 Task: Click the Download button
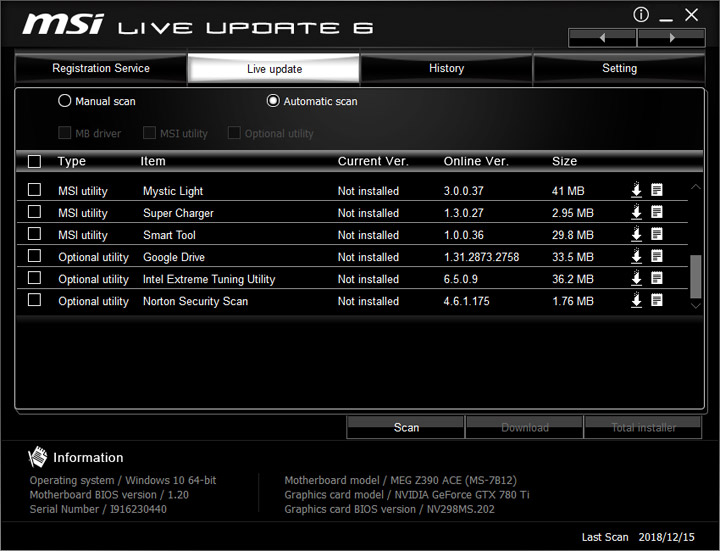click(524, 427)
